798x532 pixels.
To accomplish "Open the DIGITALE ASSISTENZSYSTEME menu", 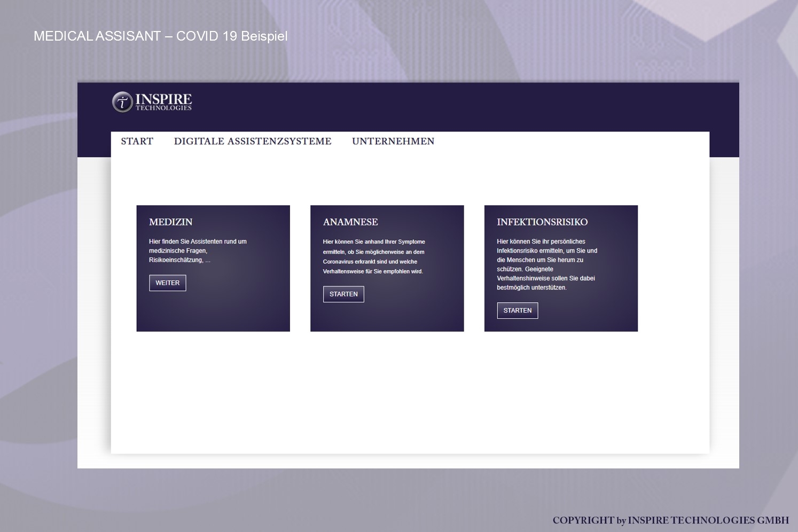I will [253, 142].
